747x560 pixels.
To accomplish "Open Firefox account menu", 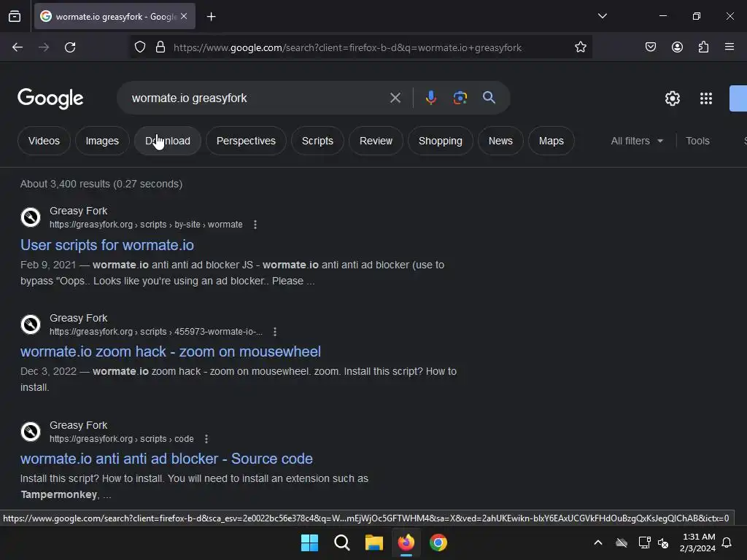I will (x=677, y=47).
